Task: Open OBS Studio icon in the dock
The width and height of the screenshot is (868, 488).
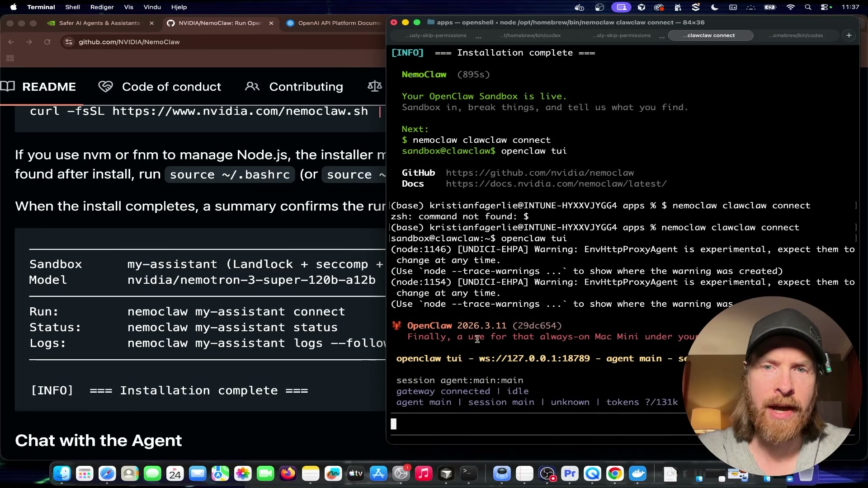Action: coord(547,474)
